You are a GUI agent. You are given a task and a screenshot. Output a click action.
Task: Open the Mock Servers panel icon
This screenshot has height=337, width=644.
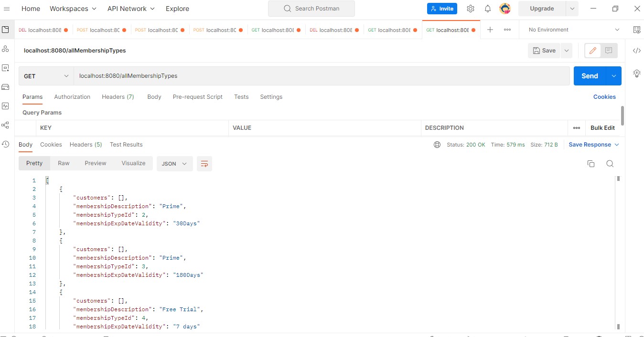click(6, 86)
